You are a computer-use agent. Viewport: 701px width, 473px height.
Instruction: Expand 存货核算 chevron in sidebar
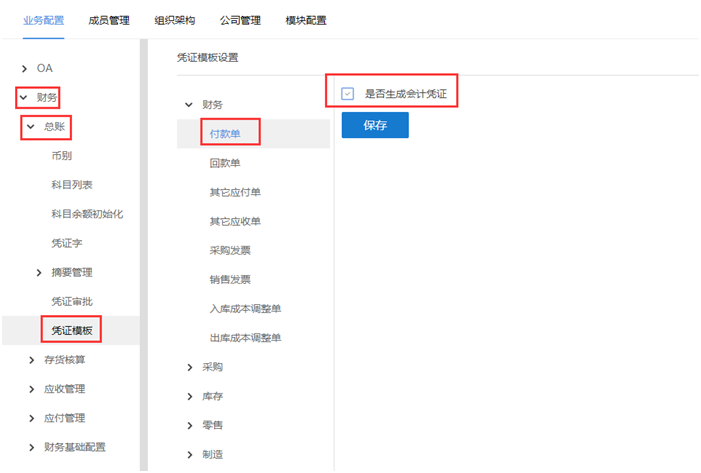click(31, 360)
